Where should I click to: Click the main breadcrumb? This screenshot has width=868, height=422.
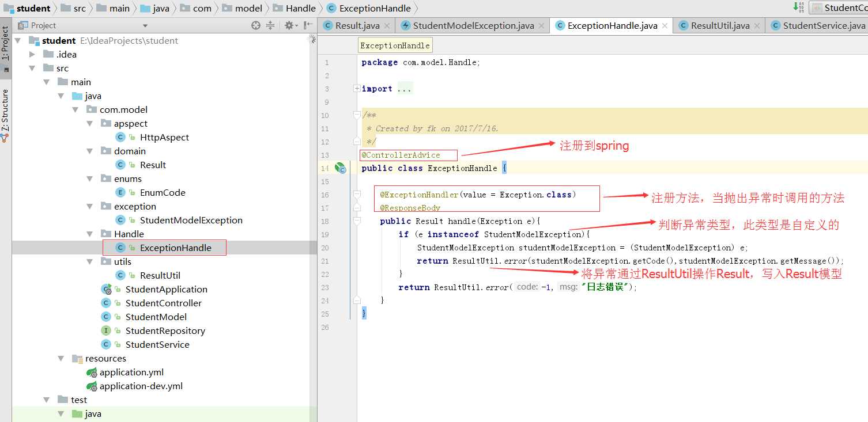pos(113,8)
